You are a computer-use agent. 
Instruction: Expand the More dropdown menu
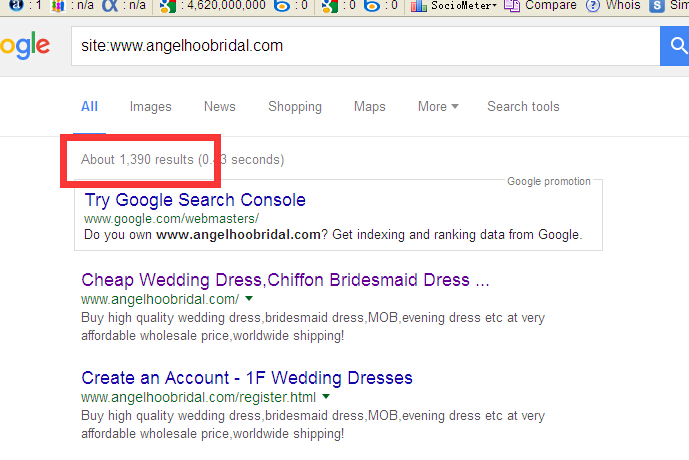438,106
